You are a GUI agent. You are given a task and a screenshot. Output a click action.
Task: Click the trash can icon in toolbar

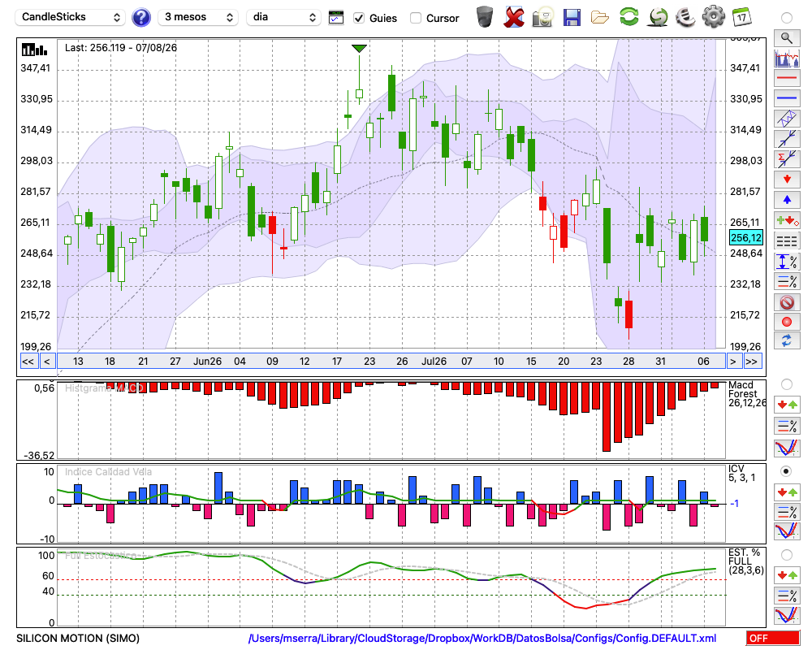(485, 17)
